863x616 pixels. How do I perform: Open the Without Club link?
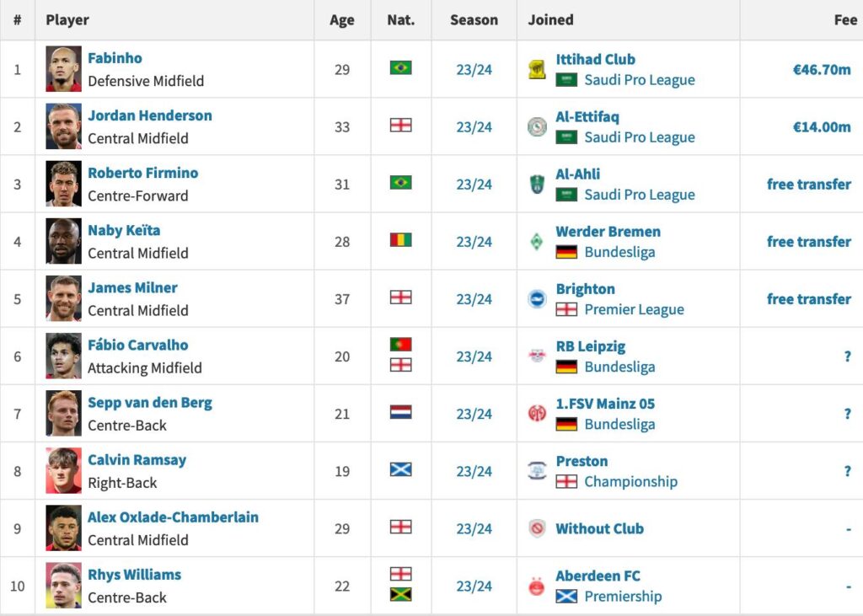tap(599, 529)
